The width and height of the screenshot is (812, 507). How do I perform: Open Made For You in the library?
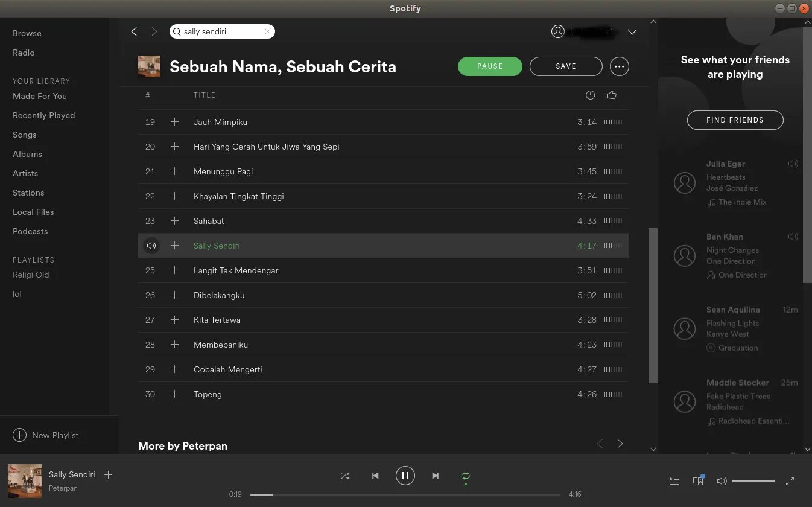point(40,96)
